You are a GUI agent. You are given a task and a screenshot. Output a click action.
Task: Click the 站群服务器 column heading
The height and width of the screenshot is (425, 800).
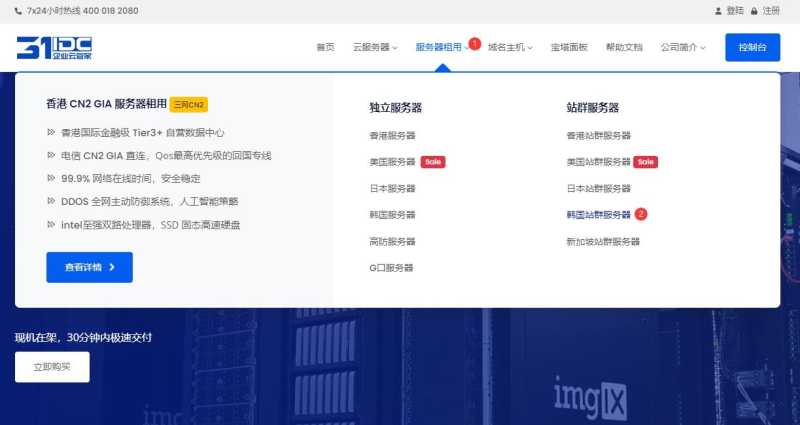click(592, 108)
